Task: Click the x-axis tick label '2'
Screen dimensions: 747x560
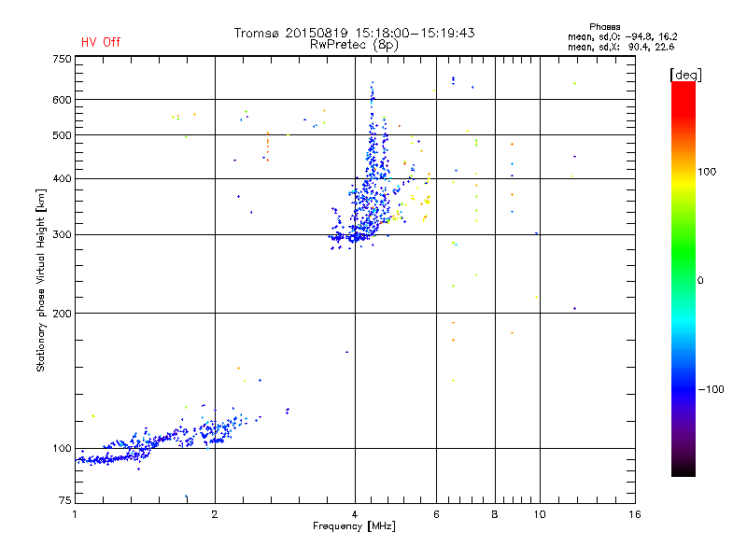Action: (215, 514)
